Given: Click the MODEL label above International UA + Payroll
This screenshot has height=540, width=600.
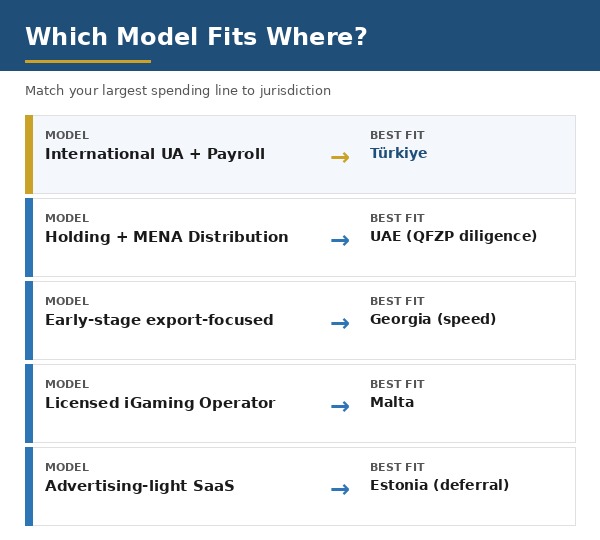Looking at the screenshot, I should click(67, 135).
